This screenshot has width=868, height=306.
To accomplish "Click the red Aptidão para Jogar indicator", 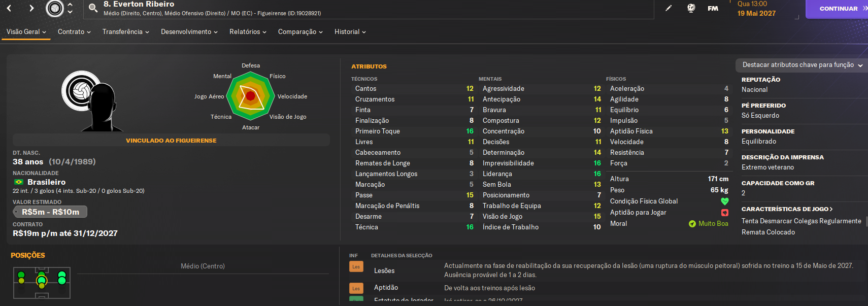I will pyautogui.click(x=724, y=213).
